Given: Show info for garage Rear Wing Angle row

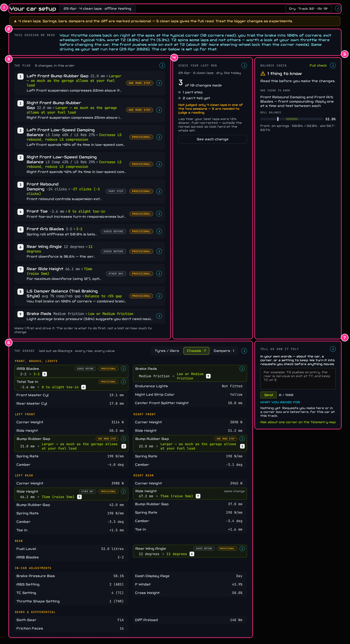Looking at the screenshot, I should [242, 548].
